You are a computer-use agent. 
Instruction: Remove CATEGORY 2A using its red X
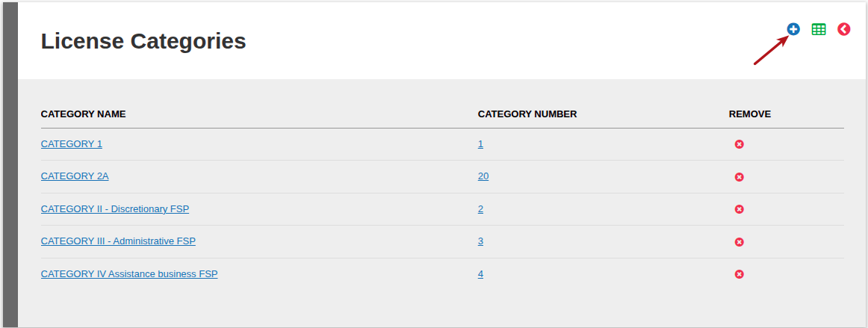pyautogui.click(x=739, y=177)
